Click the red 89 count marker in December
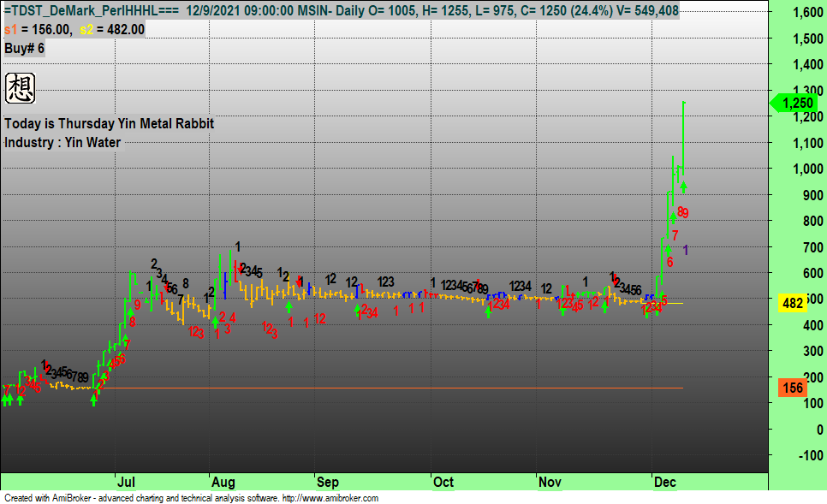This screenshot has width=827, height=504. click(683, 212)
